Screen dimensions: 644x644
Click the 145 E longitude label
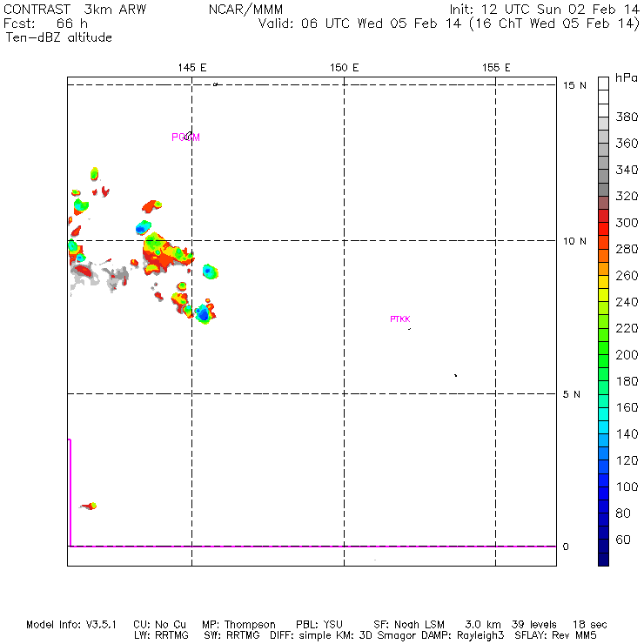(191, 68)
